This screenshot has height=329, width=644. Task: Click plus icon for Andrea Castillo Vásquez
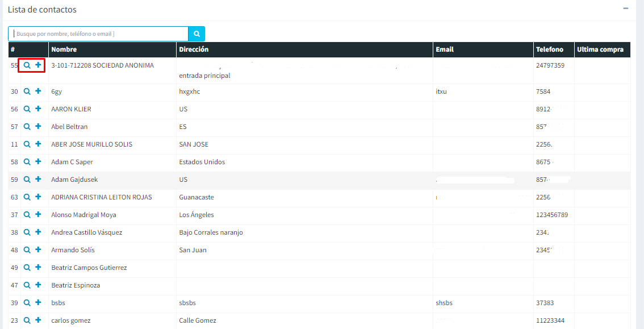pos(38,232)
